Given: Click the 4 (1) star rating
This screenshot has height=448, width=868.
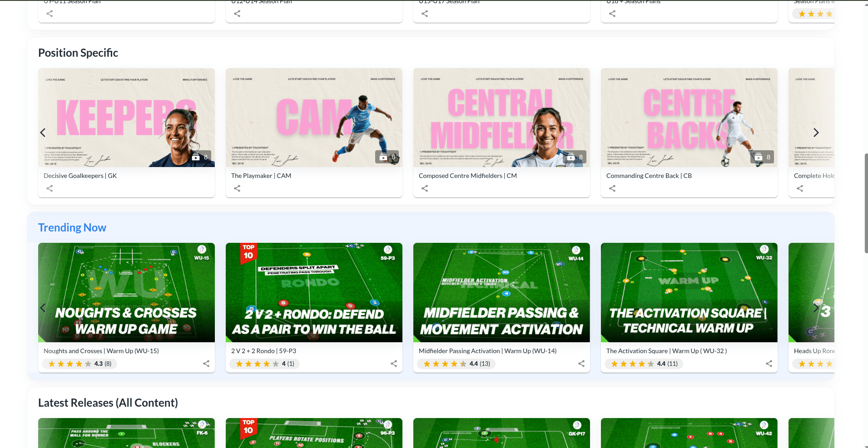Looking at the screenshot, I should click(x=265, y=364).
